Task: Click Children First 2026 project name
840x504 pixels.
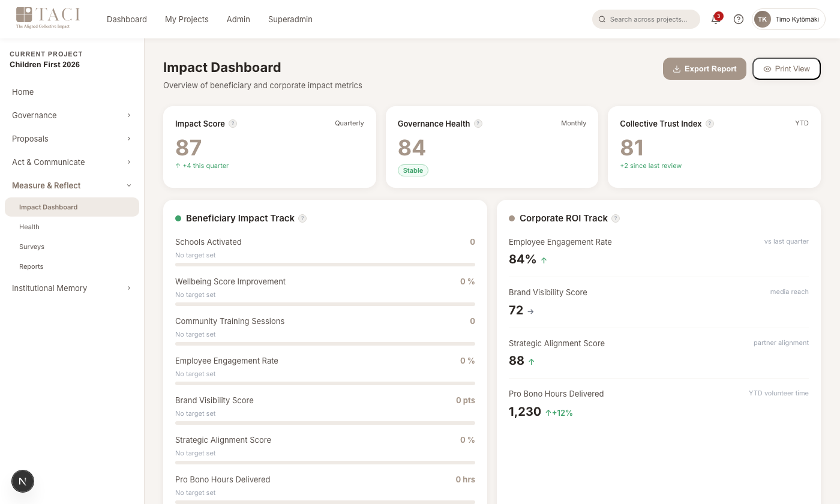Action: (x=44, y=65)
